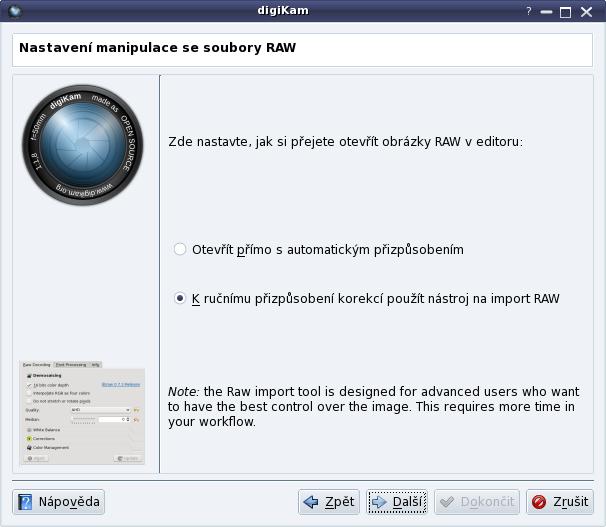This screenshot has height=527, width=606.
Task: Click the digiKam window title text
Action: tap(283, 10)
